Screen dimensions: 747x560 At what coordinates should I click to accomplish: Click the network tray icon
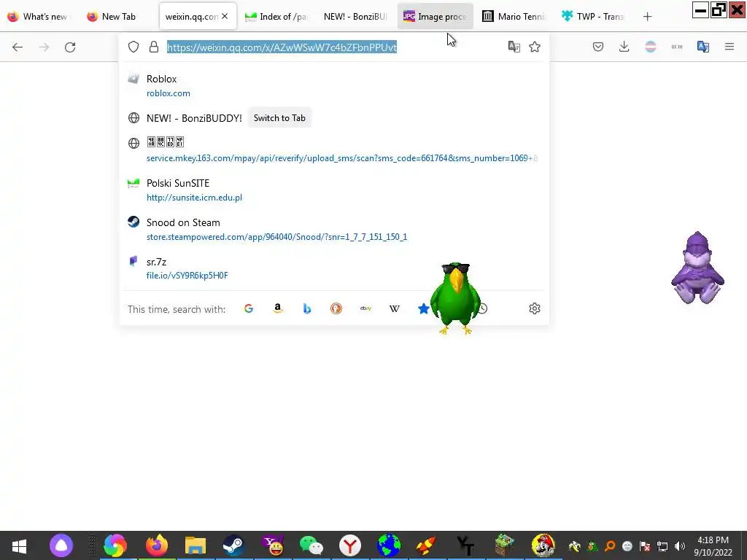click(x=662, y=546)
